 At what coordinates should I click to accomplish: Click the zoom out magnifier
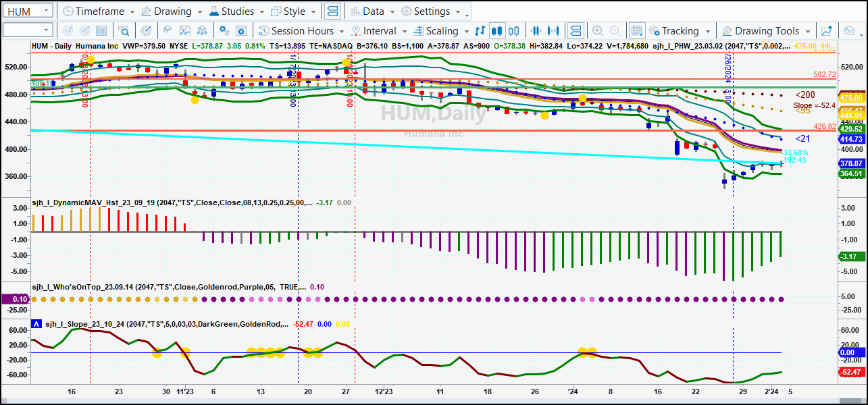coord(615,30)
